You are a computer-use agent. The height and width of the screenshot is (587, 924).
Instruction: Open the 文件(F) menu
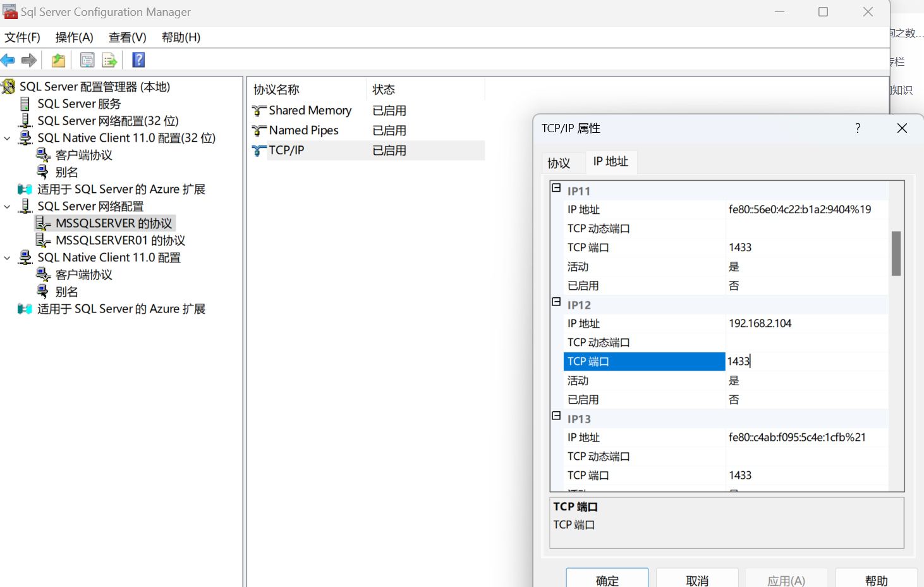(x=23, y=37)
